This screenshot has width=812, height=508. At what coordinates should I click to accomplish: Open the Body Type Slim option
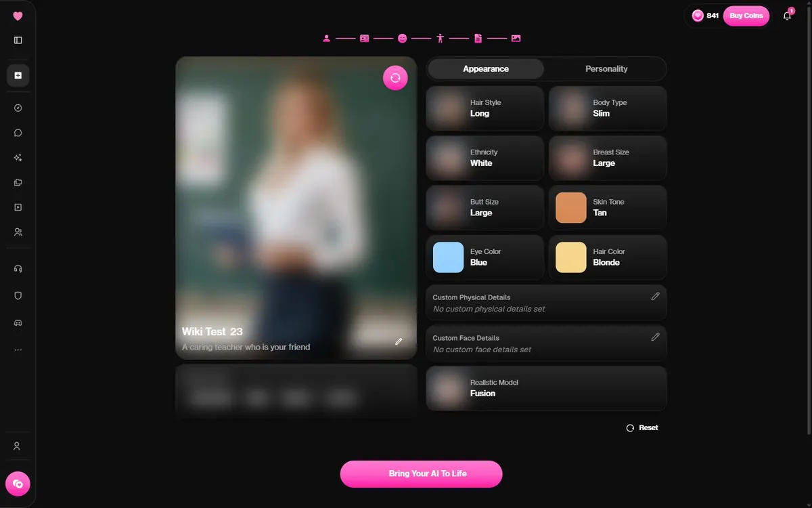pyautogui.click(x=608, y=108)
